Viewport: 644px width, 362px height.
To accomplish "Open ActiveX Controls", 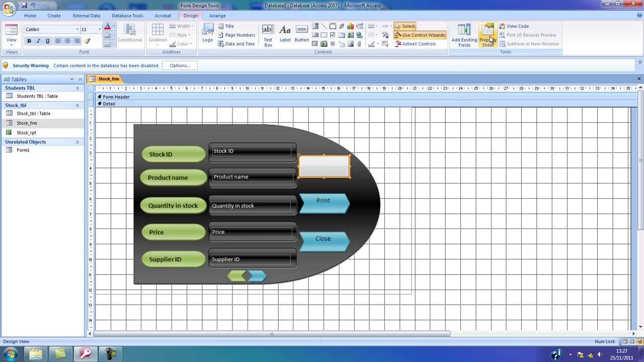I will [x=415, y=44].
